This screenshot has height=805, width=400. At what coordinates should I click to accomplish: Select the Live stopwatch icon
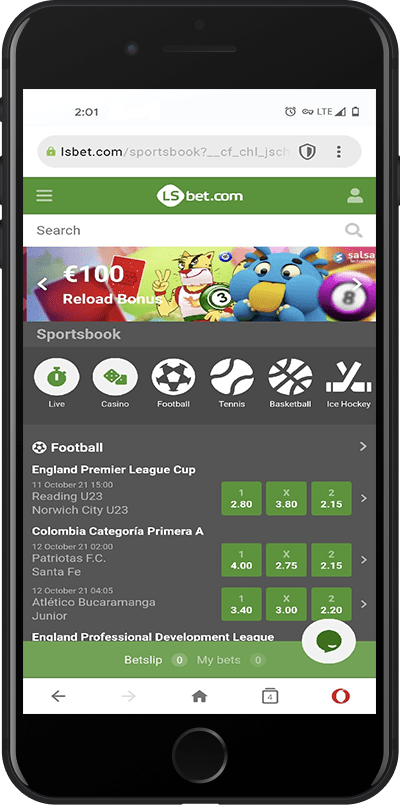(x=56, y=377)
